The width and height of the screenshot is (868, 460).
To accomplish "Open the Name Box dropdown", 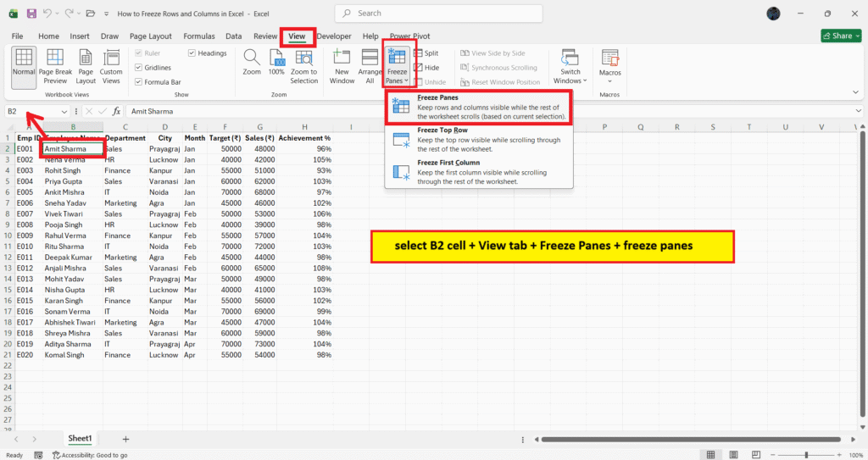I will pyautogui.click(x=64, y=111).
